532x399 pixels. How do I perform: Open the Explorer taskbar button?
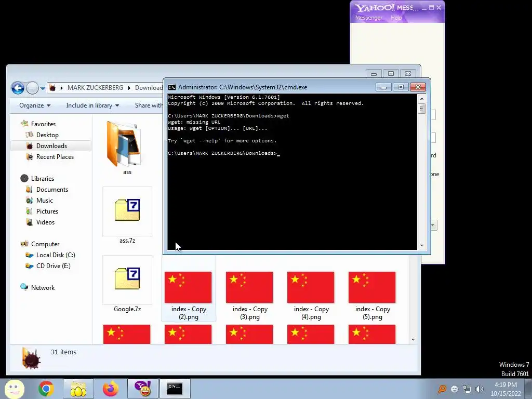(x=78, y=389)
